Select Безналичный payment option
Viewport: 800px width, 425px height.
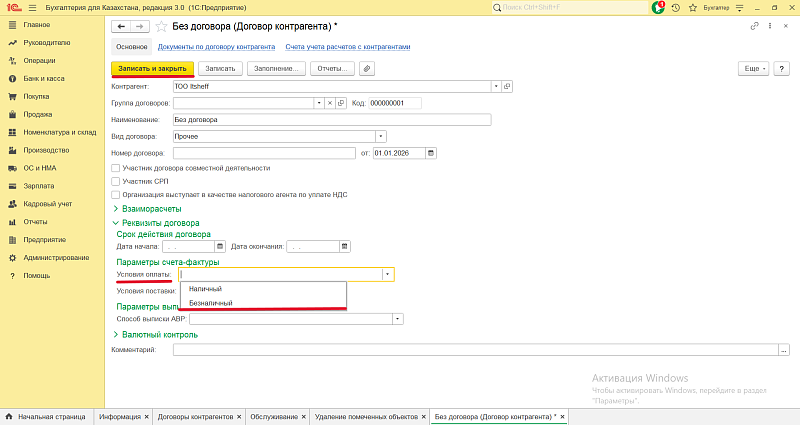click(263, 303)
